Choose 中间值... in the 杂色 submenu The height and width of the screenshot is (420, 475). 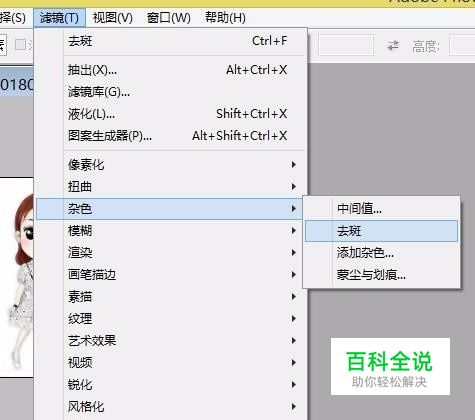[x=381, y=209]
